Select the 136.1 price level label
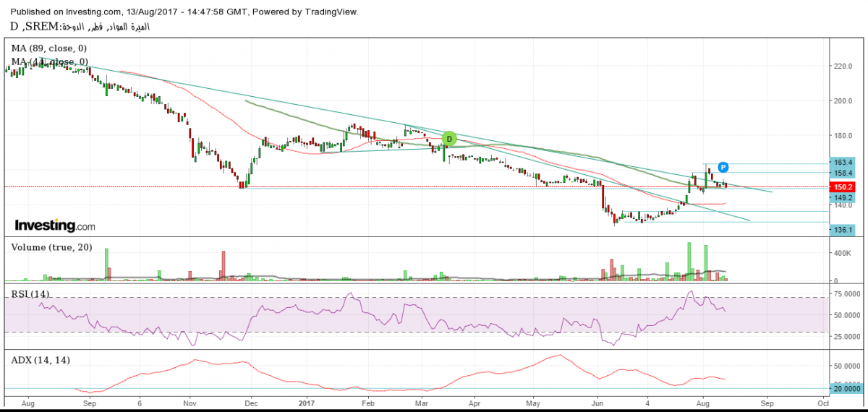 pyautogui.click(x=843, y=230)
